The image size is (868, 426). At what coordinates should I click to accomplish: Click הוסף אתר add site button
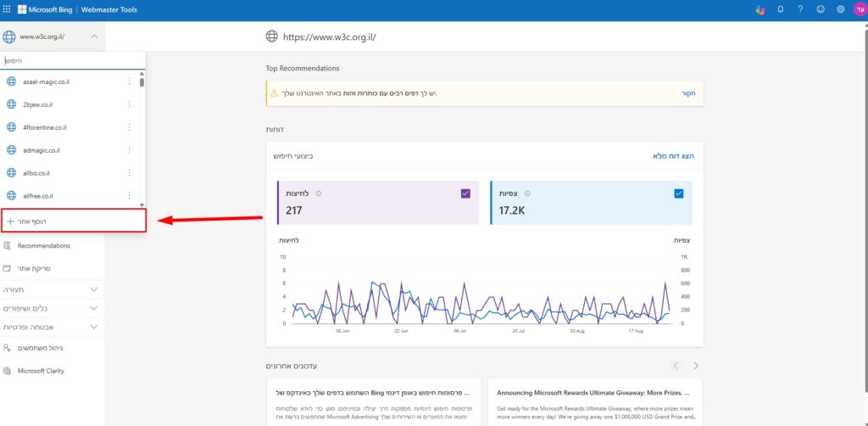(73, 221)
